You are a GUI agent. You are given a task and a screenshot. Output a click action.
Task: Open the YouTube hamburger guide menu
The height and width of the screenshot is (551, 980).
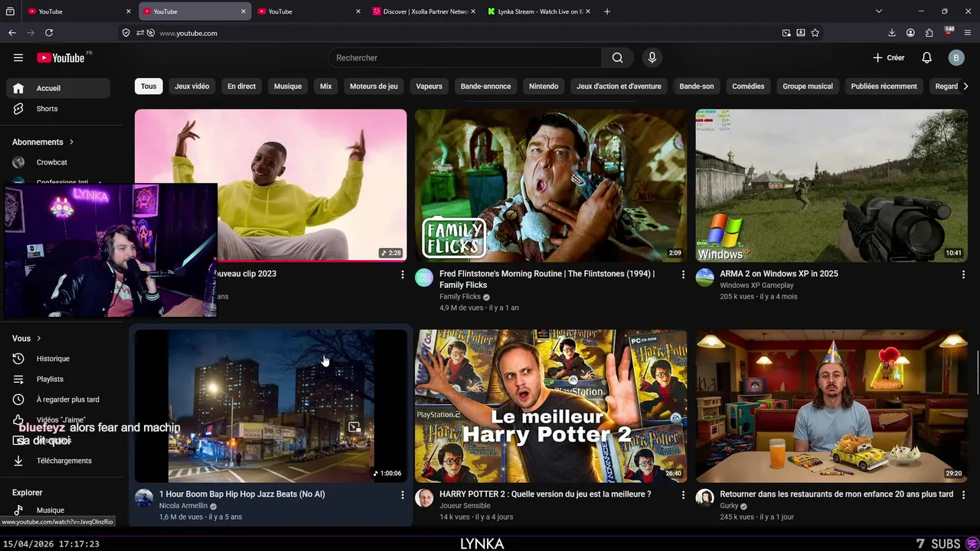point(18,57)
